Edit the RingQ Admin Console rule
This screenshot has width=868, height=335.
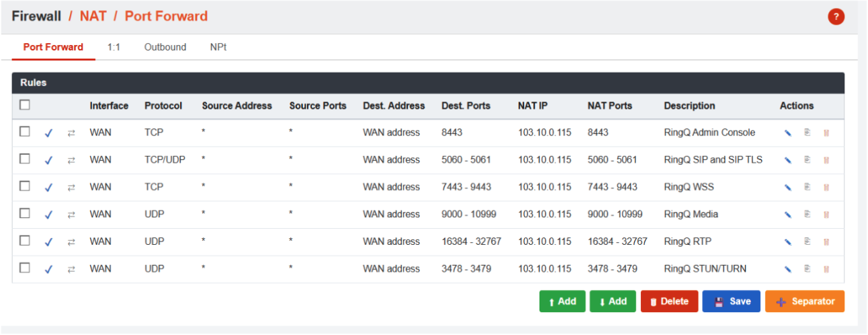click(788, 133)
